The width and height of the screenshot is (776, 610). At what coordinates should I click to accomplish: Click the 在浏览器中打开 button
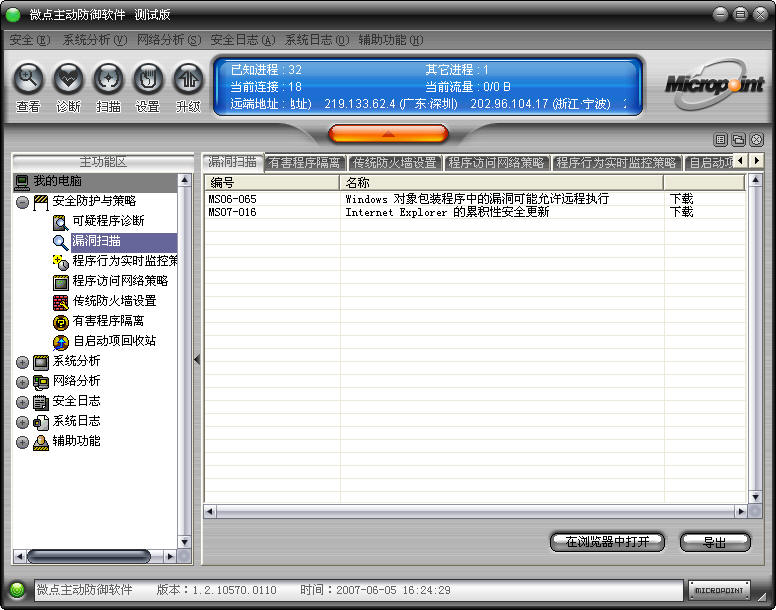click(x=607, y=542)
